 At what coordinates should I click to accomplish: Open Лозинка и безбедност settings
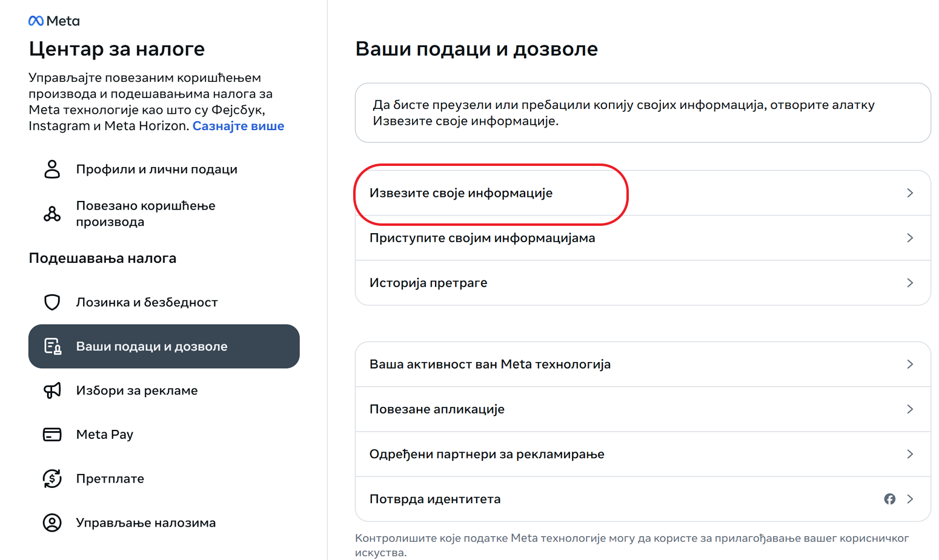coord(147,302)
